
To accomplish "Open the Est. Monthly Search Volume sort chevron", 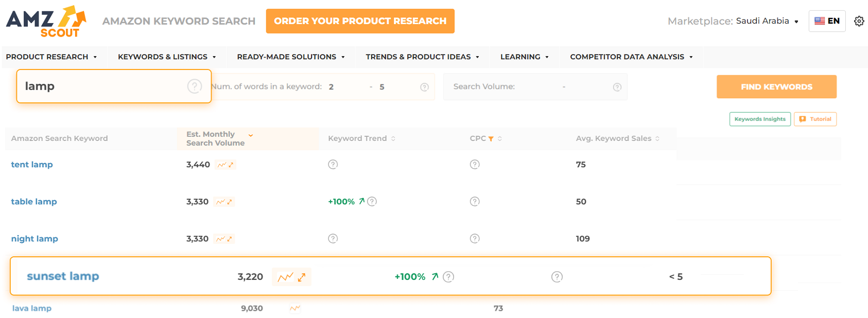I will (x=251, y=135).
